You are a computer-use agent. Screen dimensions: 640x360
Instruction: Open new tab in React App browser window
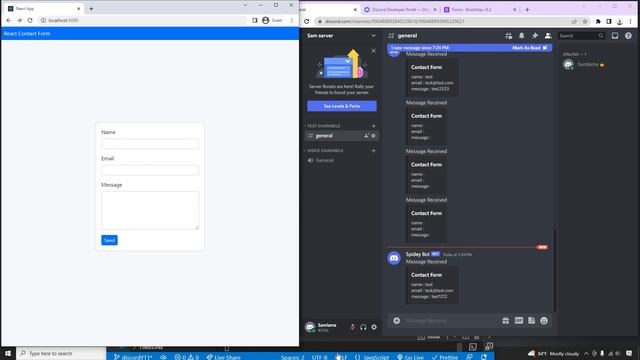(x=91, y=9)
